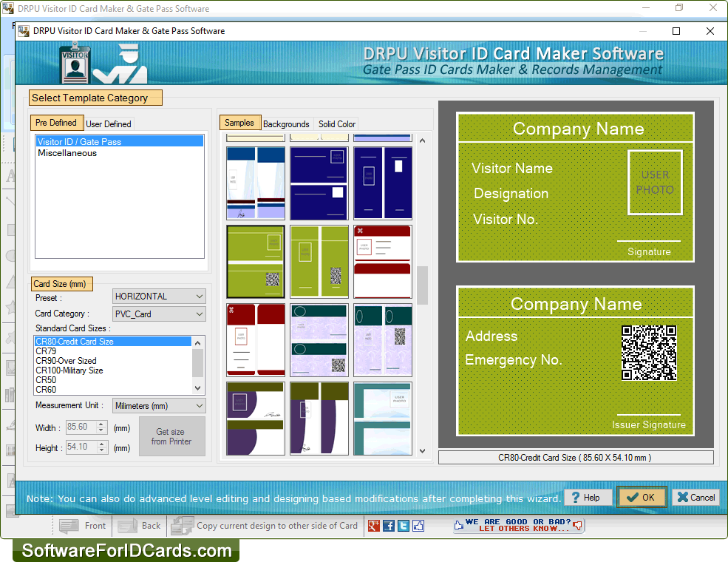Select CR60 card size
Screen dimensions: 728x562
tap(113, 390)
